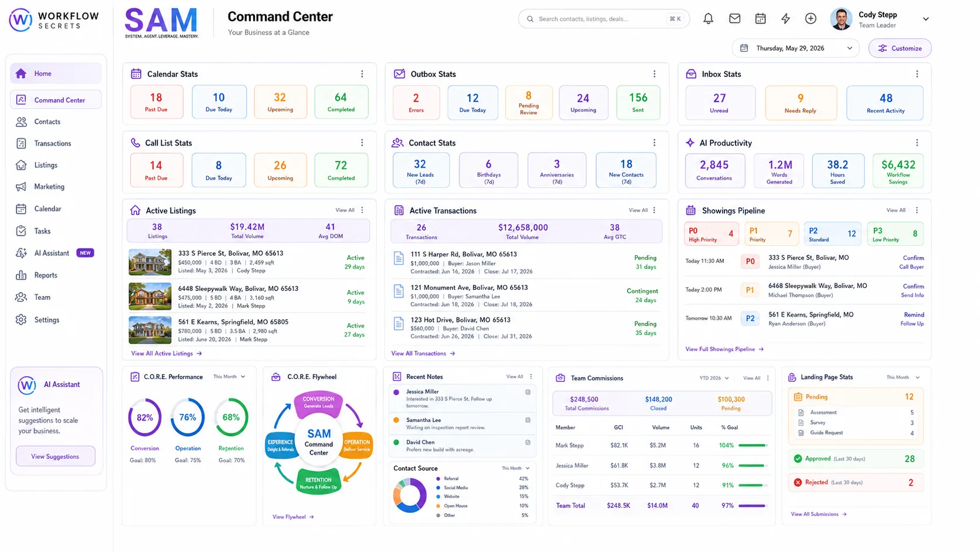Open Active Listings three-dot menu
The height and width of the screenshot is (552, 980).
362,210
